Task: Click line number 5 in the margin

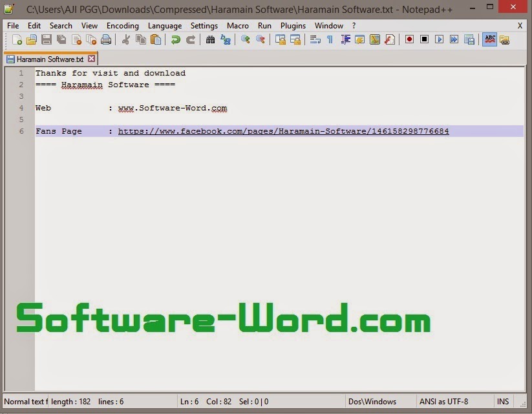Action: (21, 119)
